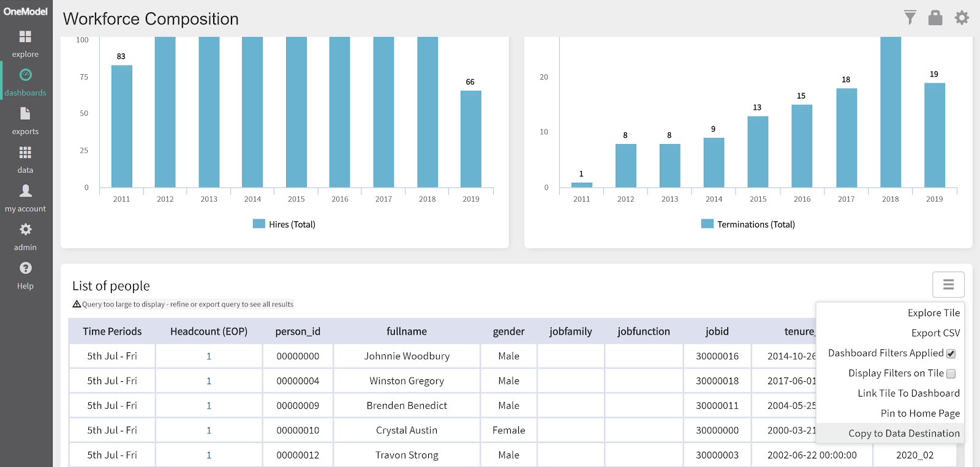Screen dimensions: 980x467
Task: Toggle the List of people hamburger menu
Action: (948, 284)
